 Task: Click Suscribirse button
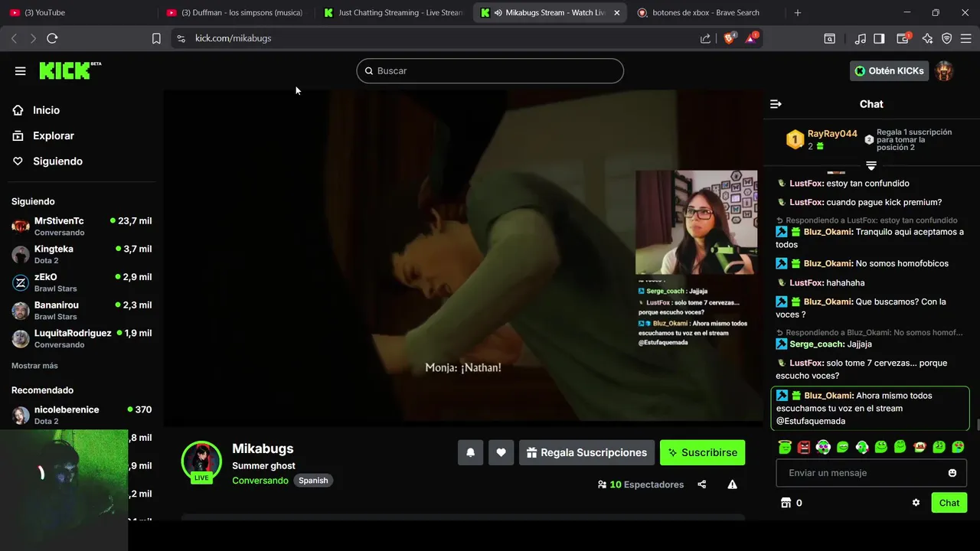point(702,452)
